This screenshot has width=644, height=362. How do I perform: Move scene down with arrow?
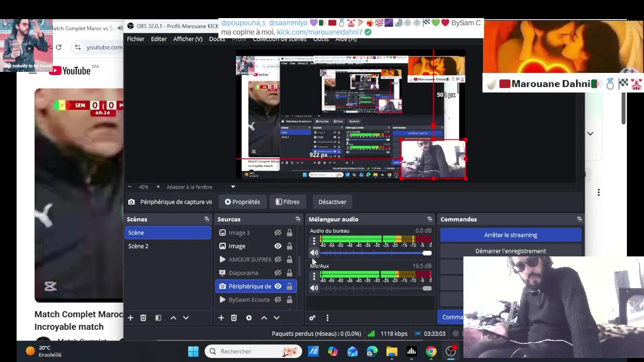tap(186, 318)
